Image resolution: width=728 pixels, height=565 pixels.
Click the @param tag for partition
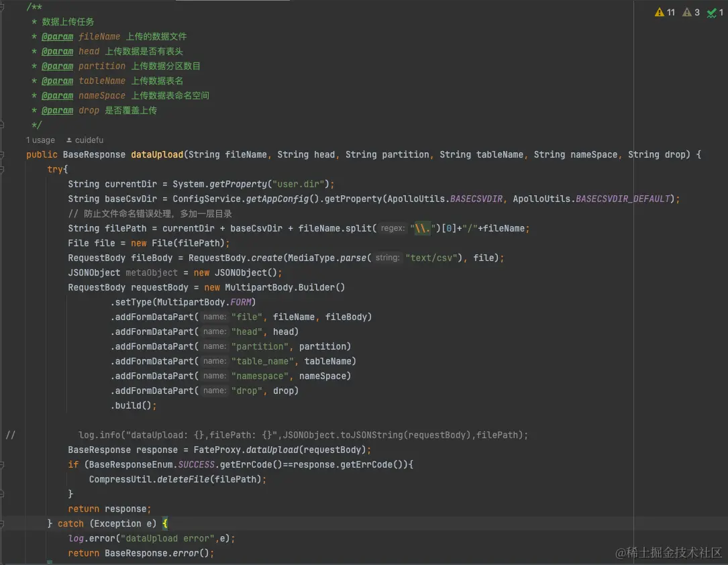pos(57,66)
